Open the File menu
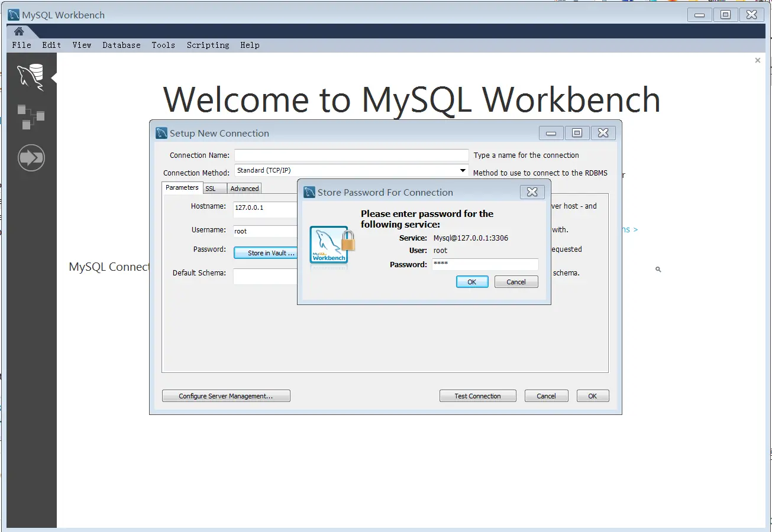The image size is (772, 532). click(22, 45)
